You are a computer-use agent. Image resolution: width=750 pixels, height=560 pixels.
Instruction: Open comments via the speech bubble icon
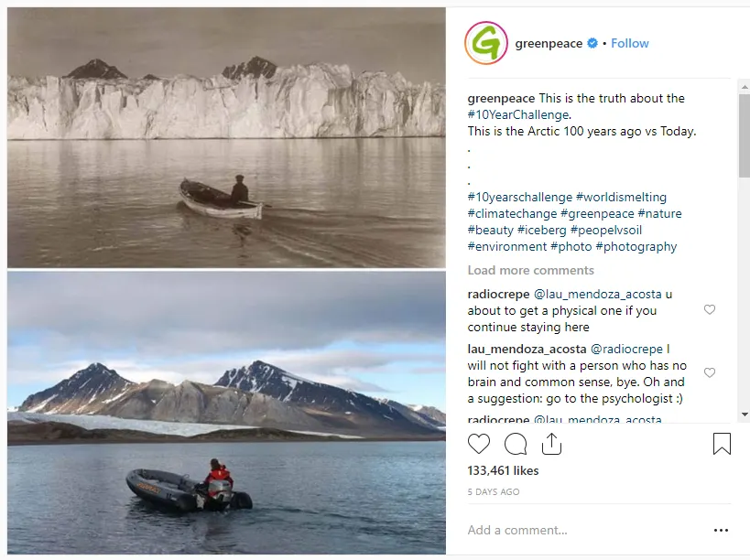516,445
